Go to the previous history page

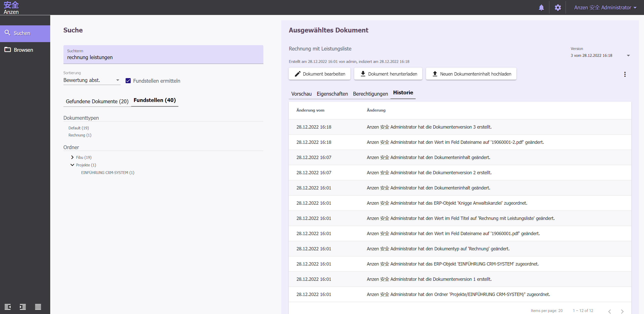tap(609, 311)
